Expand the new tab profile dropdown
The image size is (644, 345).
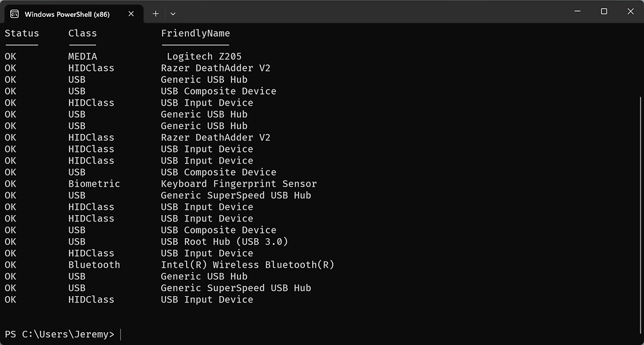click(x=173, y=14)
